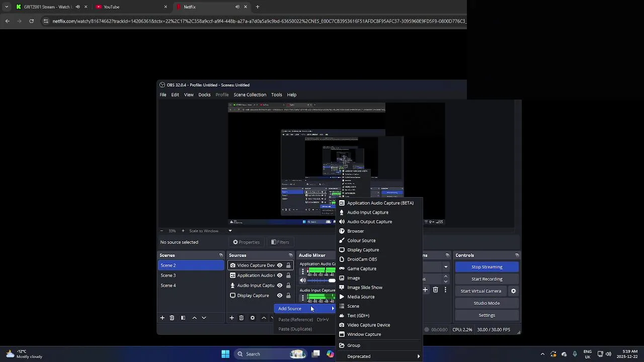Lock the Video Capture Device source

coord(288,265)
